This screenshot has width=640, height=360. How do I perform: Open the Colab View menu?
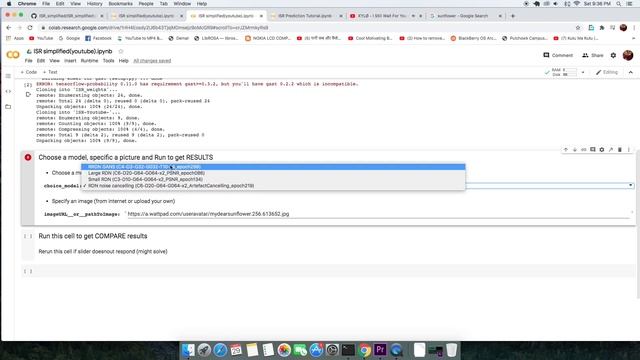(54, 61)
